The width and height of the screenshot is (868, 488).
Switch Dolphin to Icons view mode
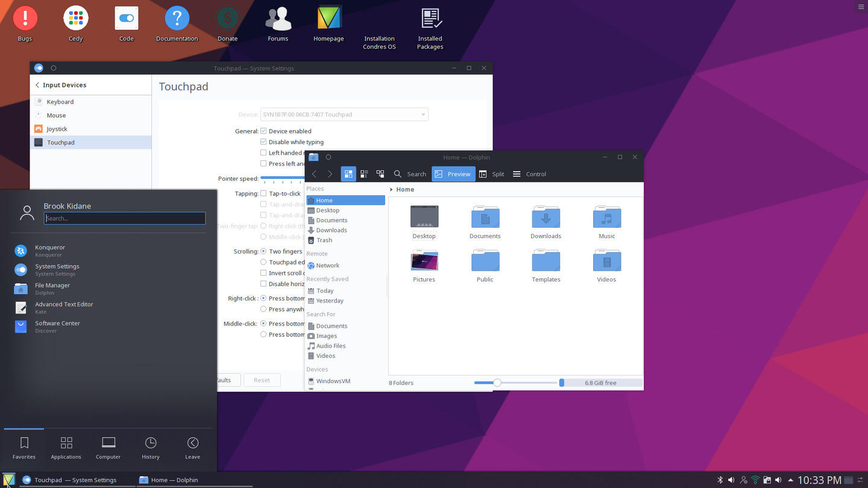[x=348, y=174]
